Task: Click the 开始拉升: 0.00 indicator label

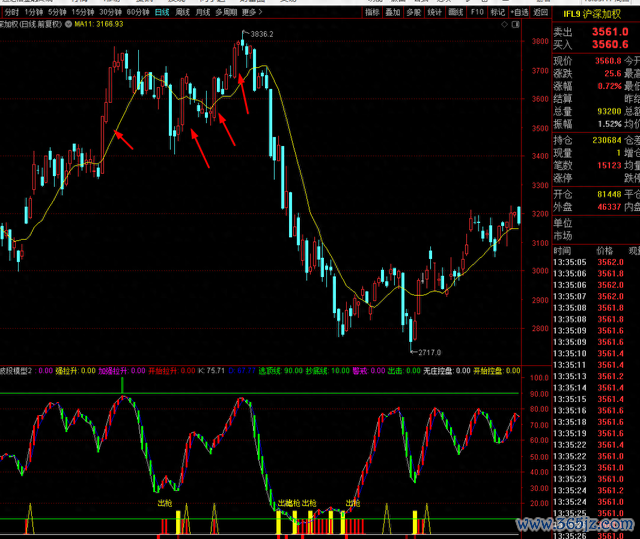Action: click(x=171, y=371)
